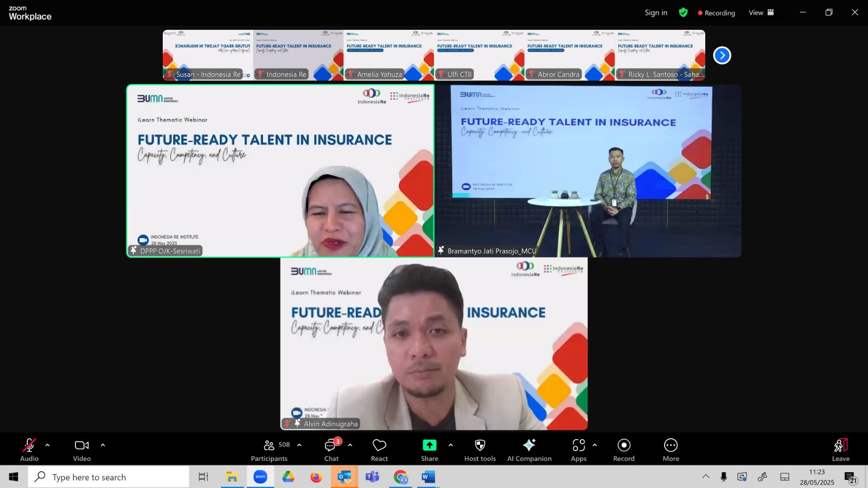Open Microsoft Teams from the taskbar

coord(372,477)
